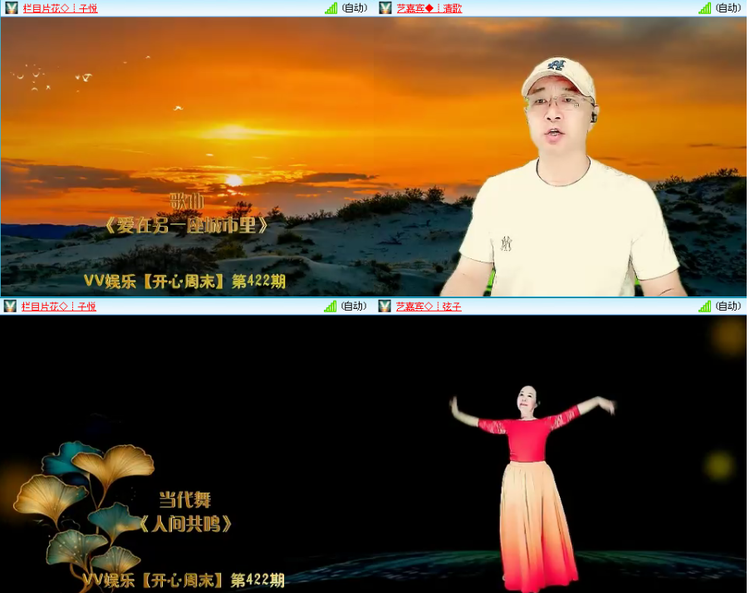Click the 子悦 avatar icon above the ginkgo panel
The image size is (750, 593).
coord(10,306)
